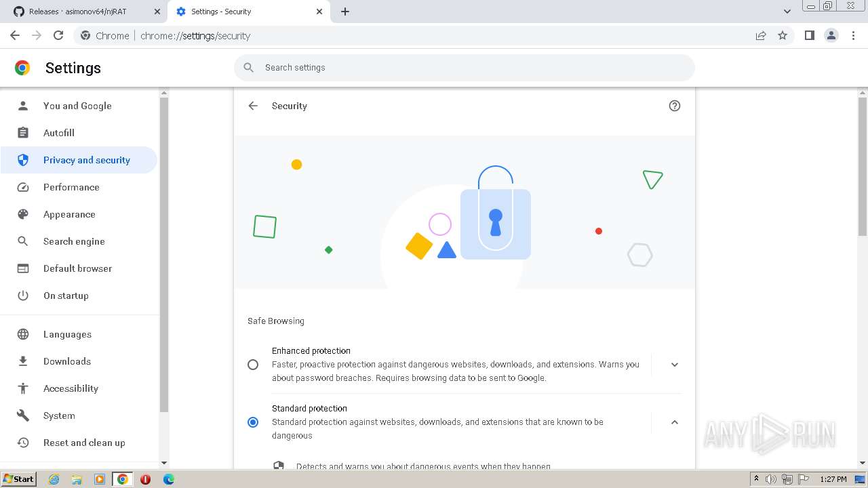This screenshot has height=488, width=868.
Task: Share this page icon in address bar
Action: click(761, 35)
